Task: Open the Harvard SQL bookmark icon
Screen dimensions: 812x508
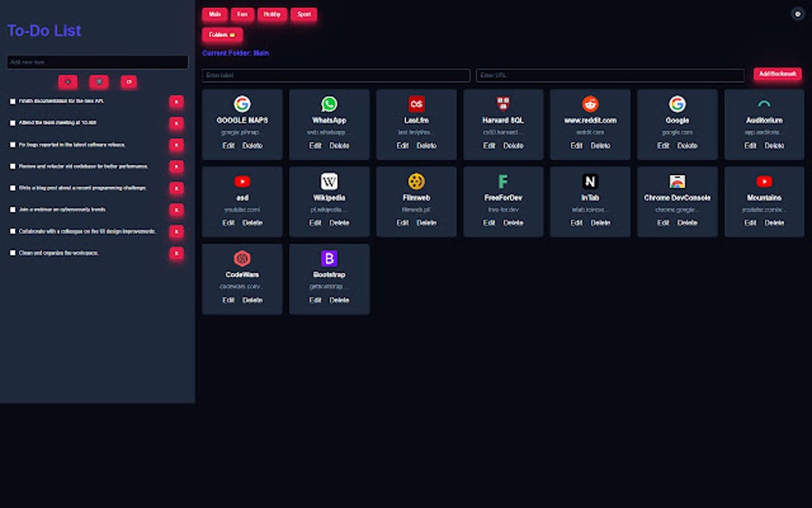Action: [x=503, y=104]
